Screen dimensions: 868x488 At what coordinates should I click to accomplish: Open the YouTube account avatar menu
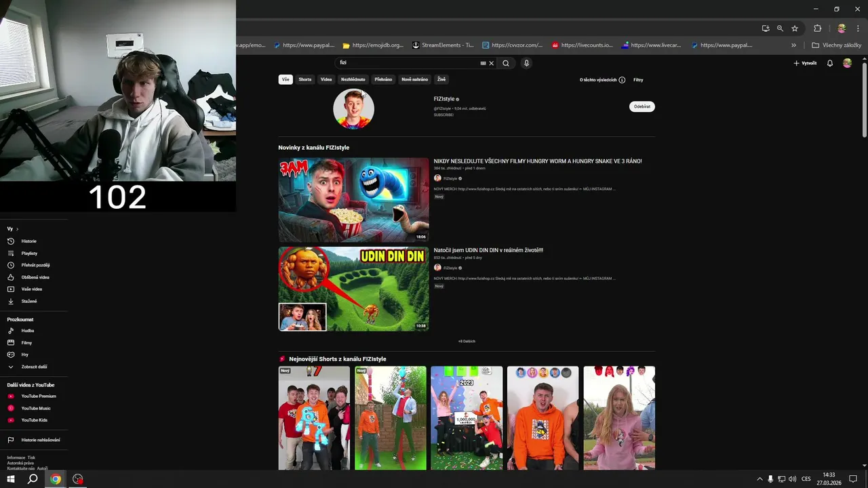tap(847, 63)
